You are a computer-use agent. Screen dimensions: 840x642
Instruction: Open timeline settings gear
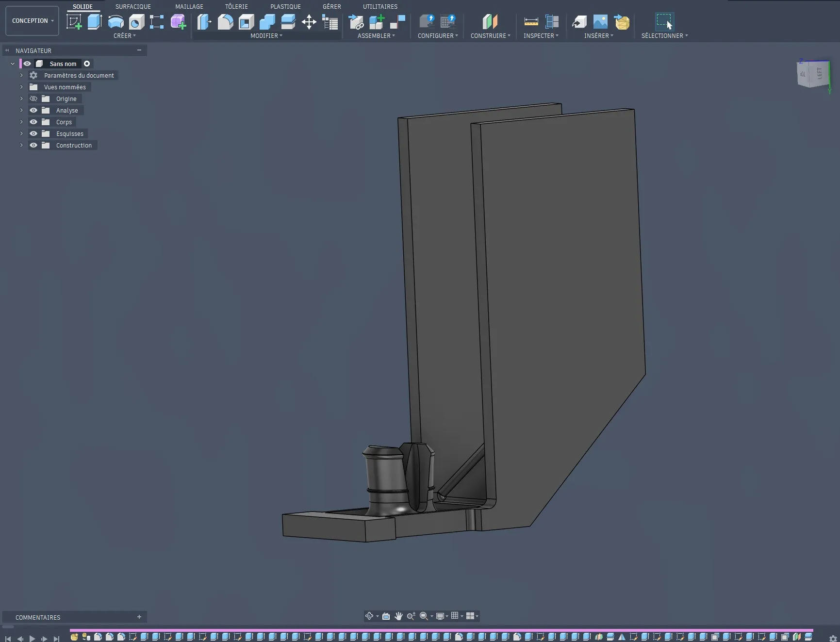(833, 639)
